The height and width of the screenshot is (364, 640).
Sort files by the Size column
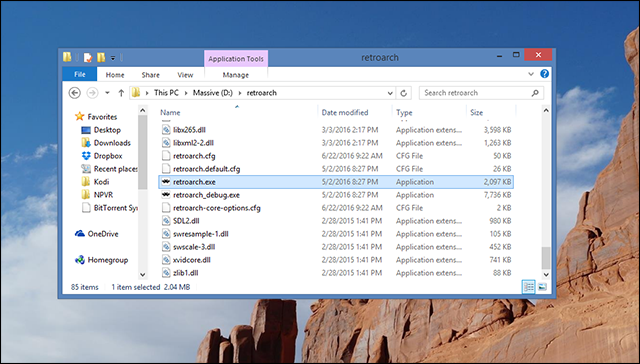pos(476,113)
